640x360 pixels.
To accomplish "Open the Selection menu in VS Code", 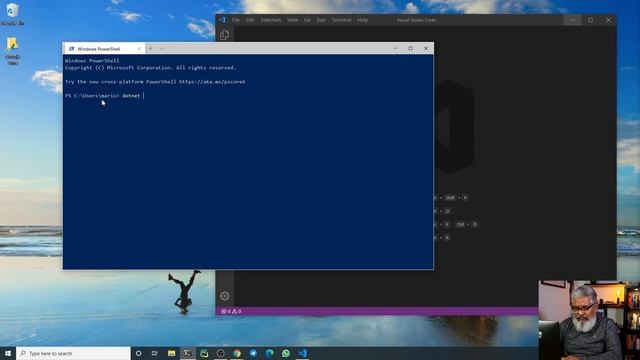I will click(271, 20).
